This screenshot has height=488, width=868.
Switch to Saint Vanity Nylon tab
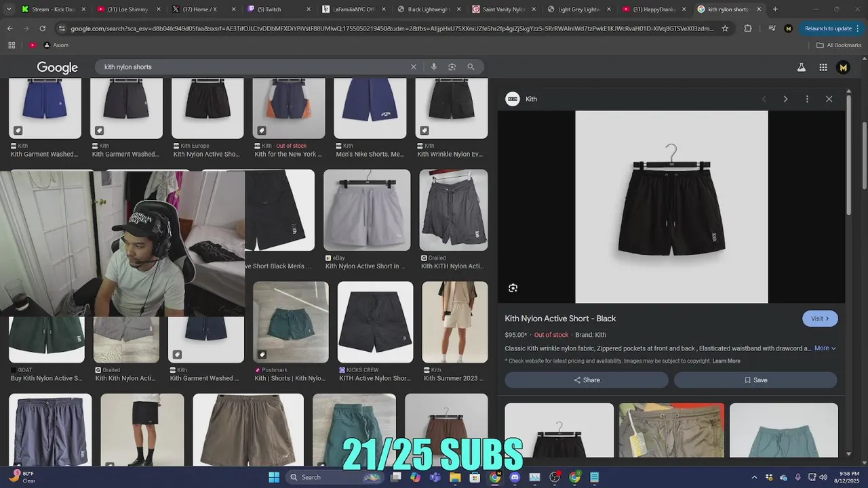[x=503, y=9]
